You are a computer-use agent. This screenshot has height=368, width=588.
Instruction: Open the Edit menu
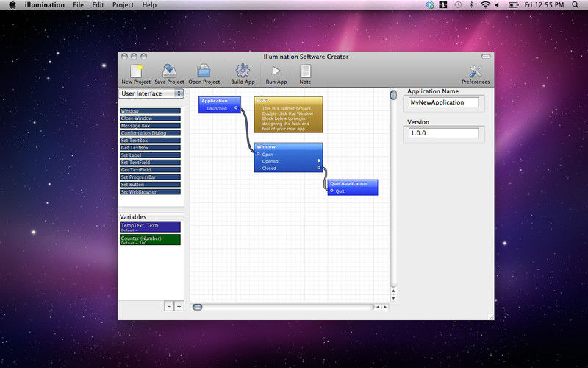click(x=98, y=5)
